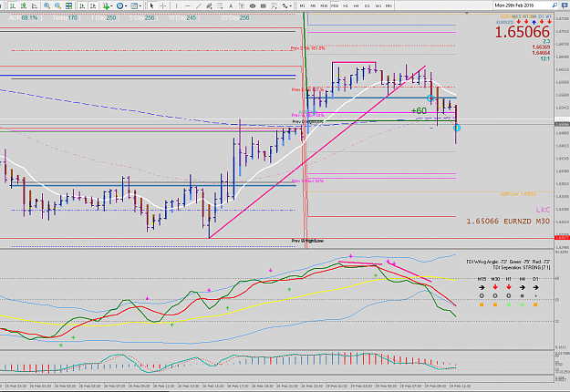This screenshot has height=392, width=570.
Task: Expand the arrows objects dropdown arrow
Action: click(291, 5)
